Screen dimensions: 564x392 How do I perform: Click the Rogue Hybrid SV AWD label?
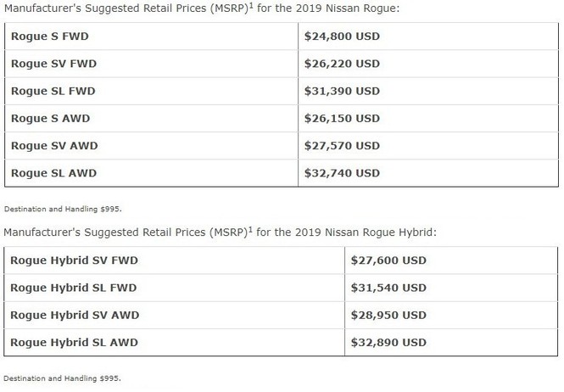pyautogui.click(x=75, y=315)
